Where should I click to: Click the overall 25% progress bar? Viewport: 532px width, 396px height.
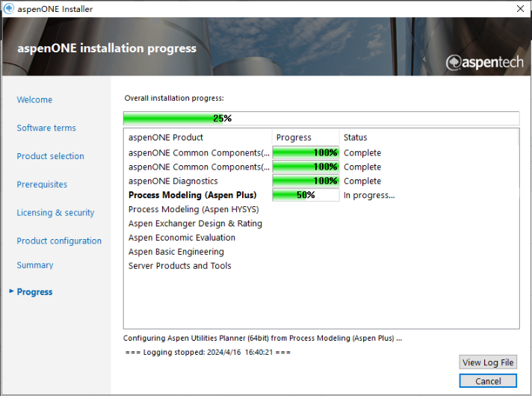[321, 119]
